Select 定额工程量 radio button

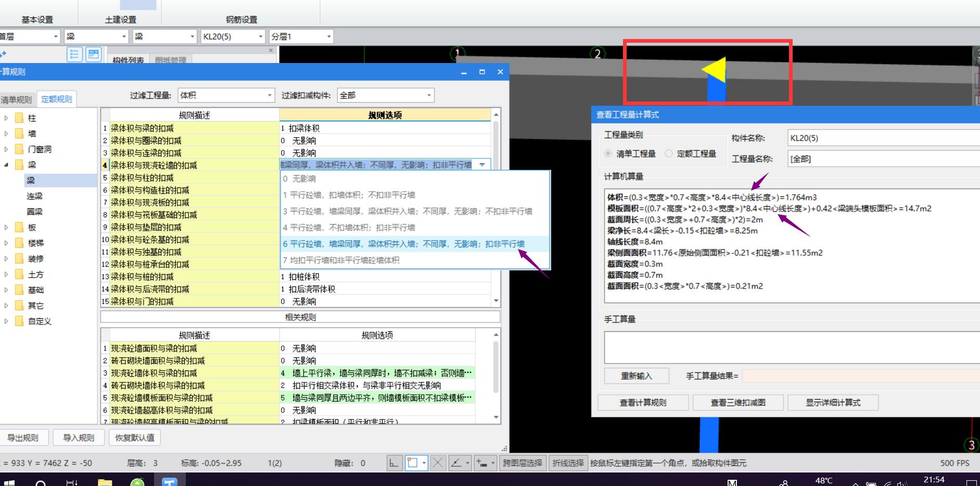click(x=669, y=154)
